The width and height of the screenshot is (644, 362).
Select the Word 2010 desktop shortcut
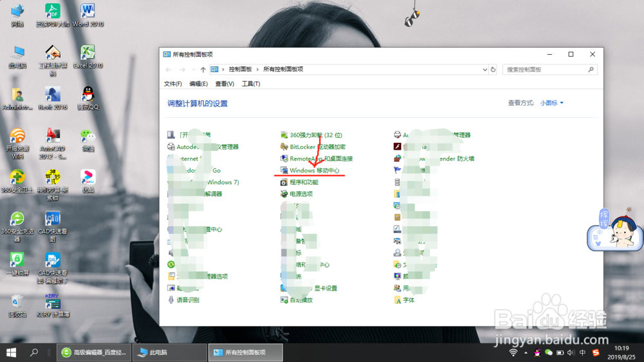(x=88, y=15)
